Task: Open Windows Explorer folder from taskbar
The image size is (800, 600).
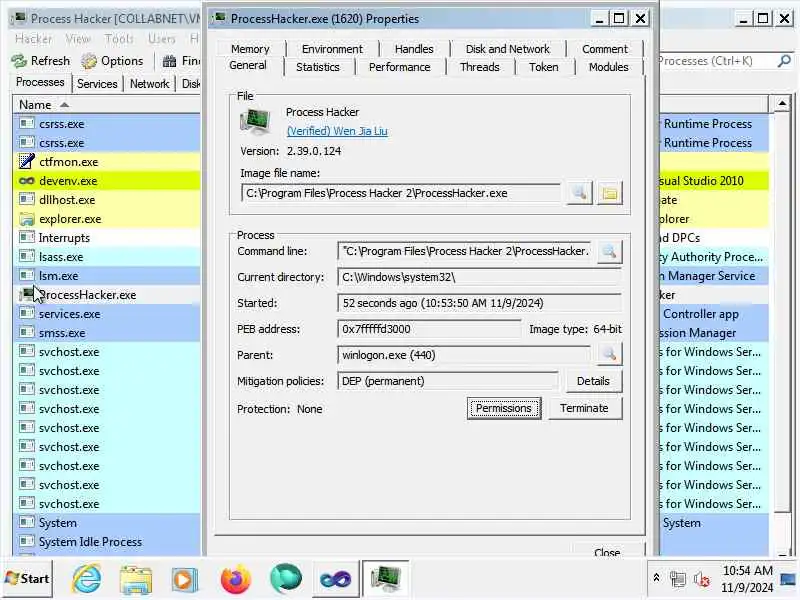Action: [135, 579]
